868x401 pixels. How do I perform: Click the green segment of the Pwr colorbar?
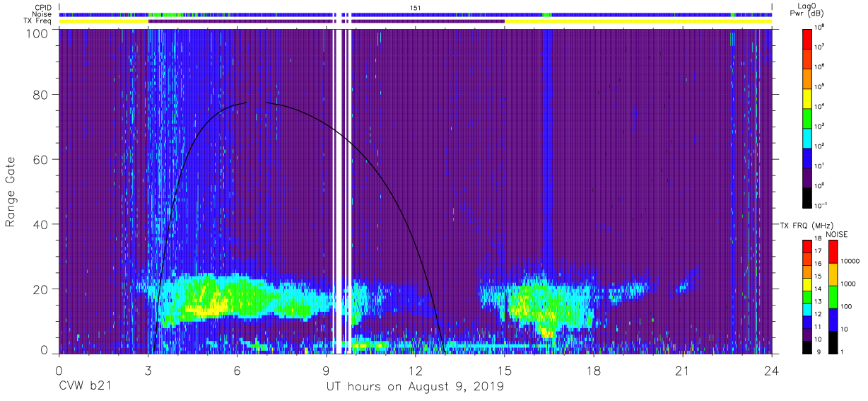tap(809, 117)
